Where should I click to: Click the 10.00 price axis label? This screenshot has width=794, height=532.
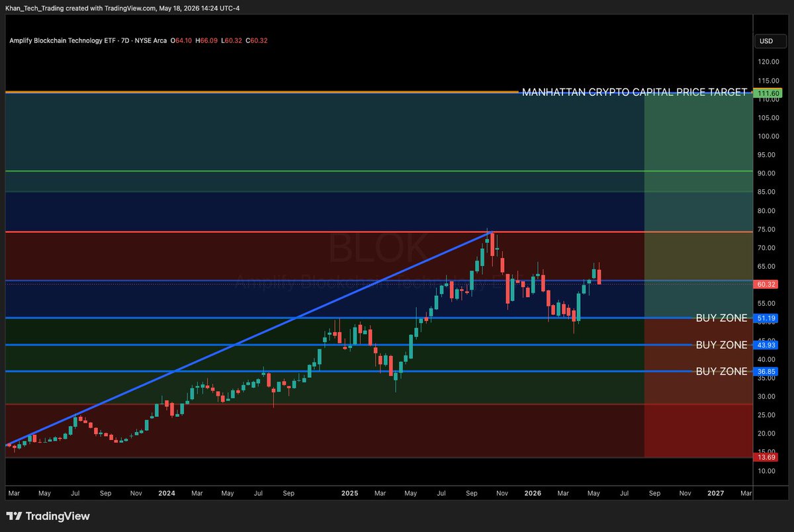click(x=768, y=470)
